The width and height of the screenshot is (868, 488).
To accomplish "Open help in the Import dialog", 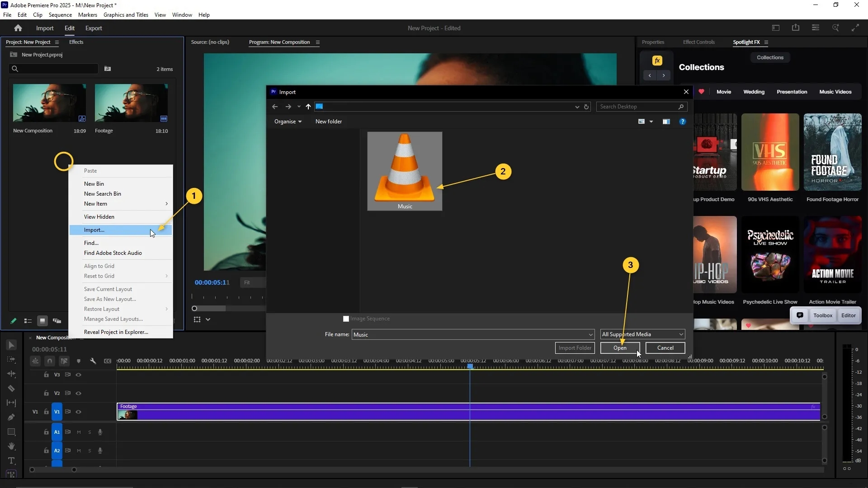I will tap(683, 122).
